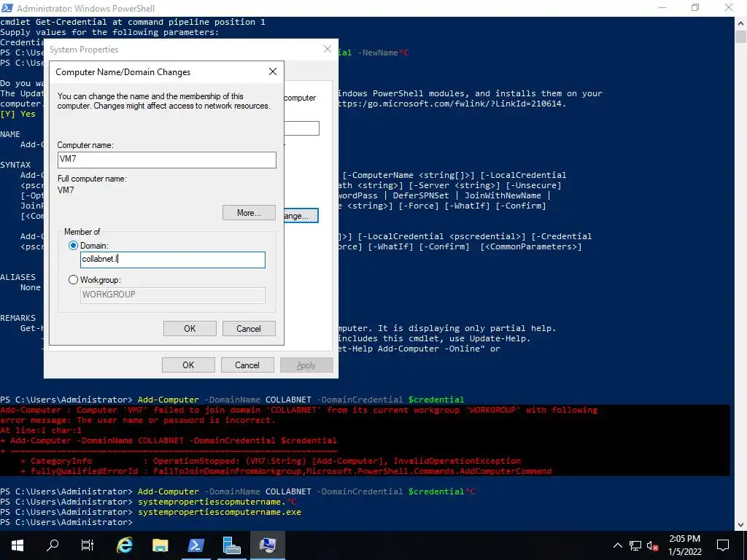Launch Internet Explorer from taskbar

click(x=124, y=545)
